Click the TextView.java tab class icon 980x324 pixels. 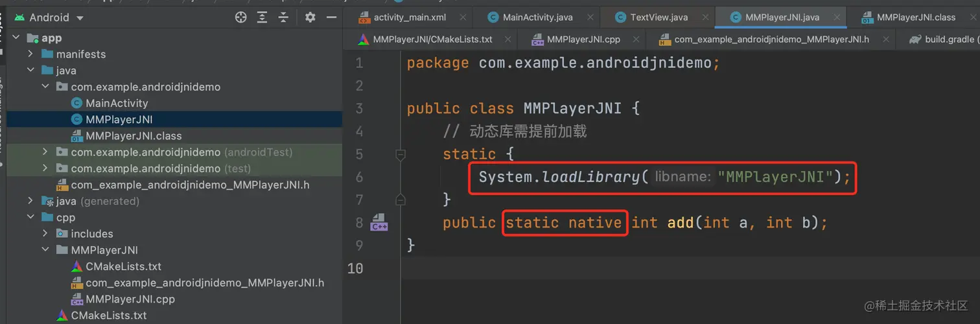[620, 17]
